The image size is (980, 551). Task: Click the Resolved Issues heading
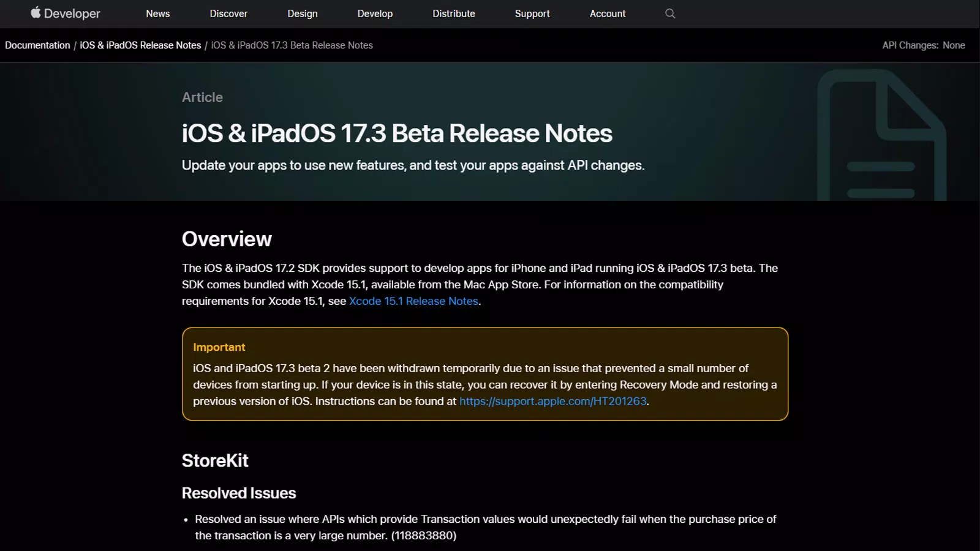click(238, 493)
